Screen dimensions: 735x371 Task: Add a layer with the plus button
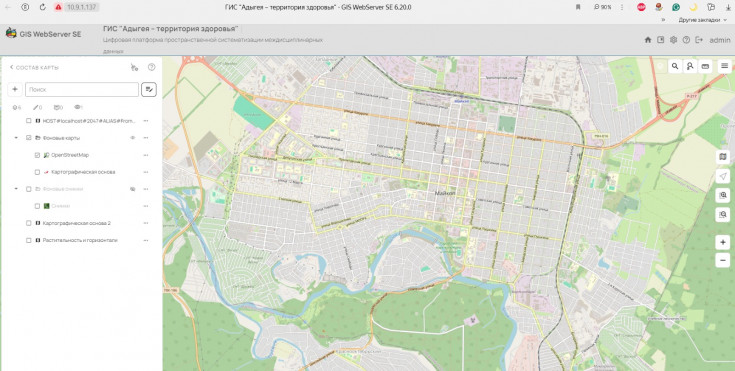[15, 89]
